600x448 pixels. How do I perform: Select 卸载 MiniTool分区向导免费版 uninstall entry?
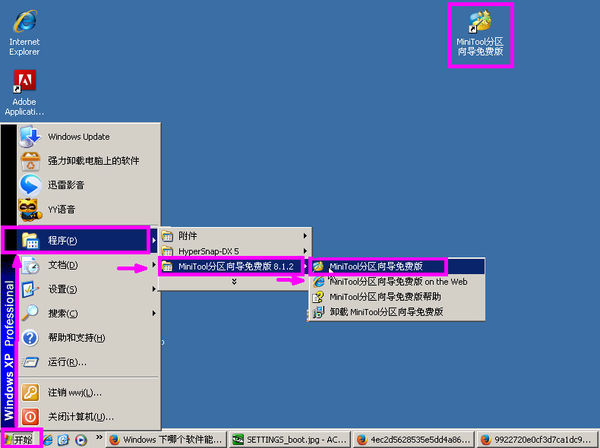point(385,312)
